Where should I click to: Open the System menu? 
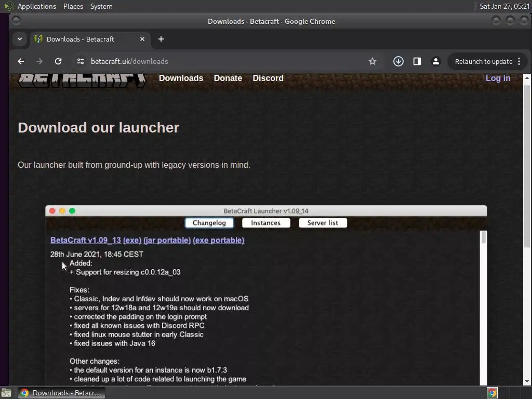point(101,6)
